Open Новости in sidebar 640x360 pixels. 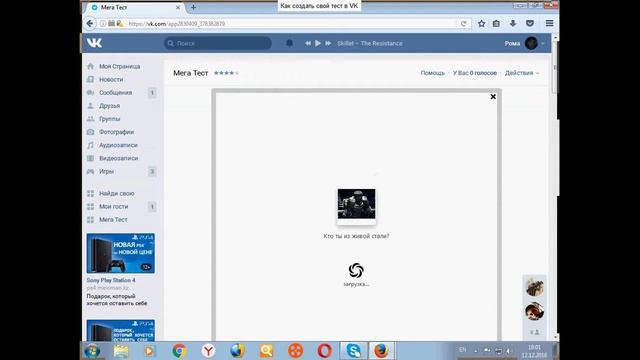111,79
